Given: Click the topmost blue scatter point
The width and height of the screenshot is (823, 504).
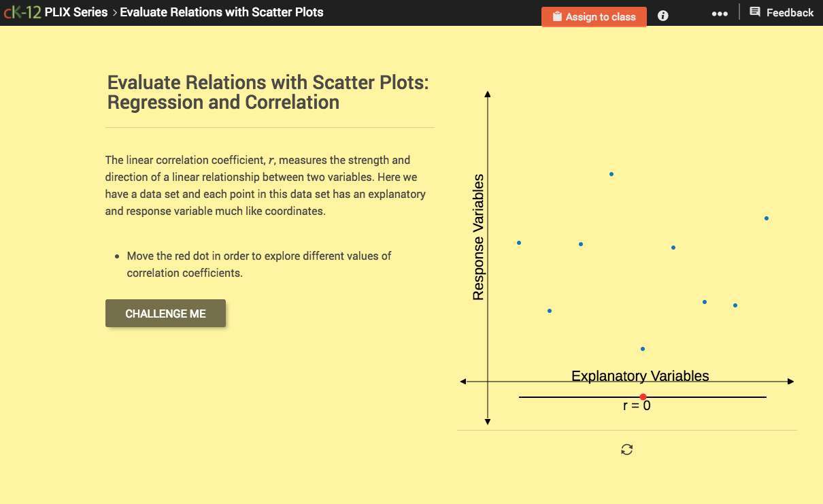Looking at the screenshot, I should click(611, 173).
